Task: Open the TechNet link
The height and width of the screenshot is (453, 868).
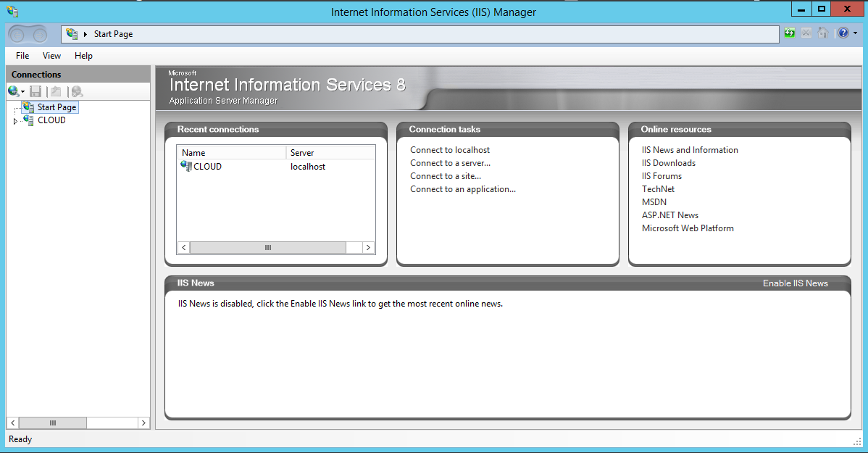Action: point(658,189)
